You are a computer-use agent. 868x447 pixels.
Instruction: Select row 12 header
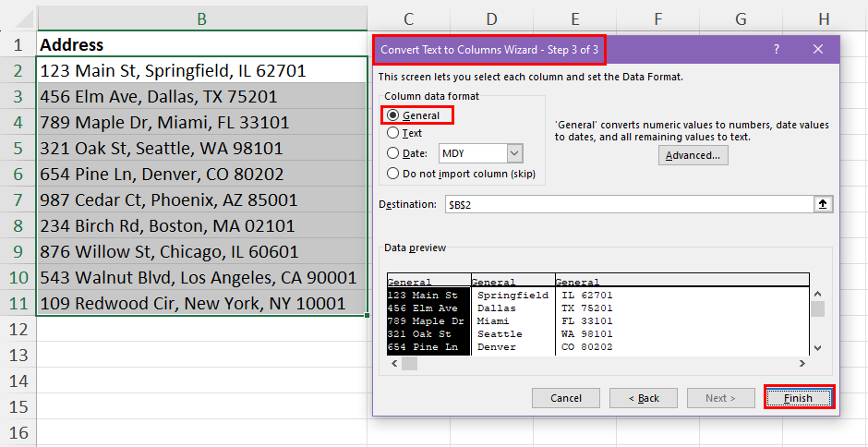(18, 329)
